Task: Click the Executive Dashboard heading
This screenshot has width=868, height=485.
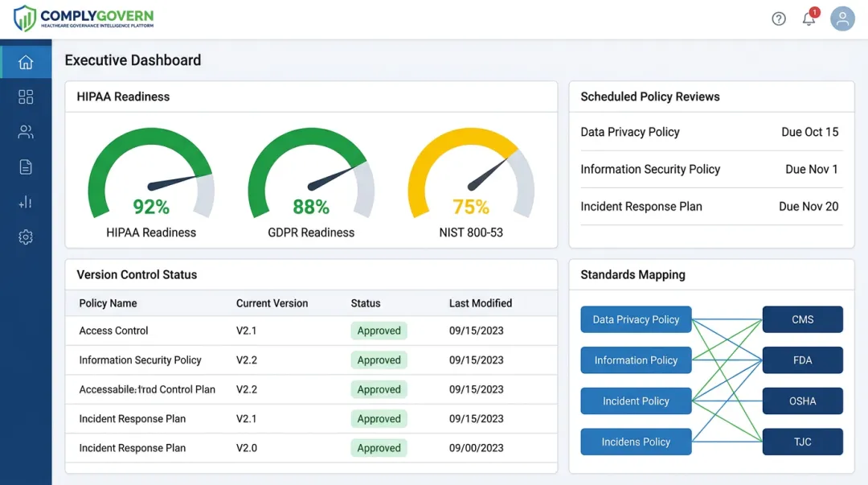Action: click(133, 60)
